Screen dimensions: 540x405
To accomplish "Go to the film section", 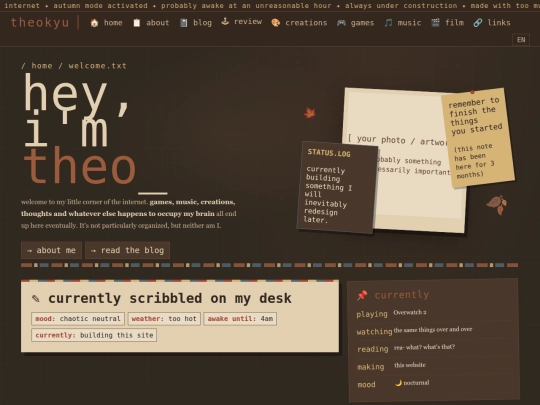I will tap(447, 23).
